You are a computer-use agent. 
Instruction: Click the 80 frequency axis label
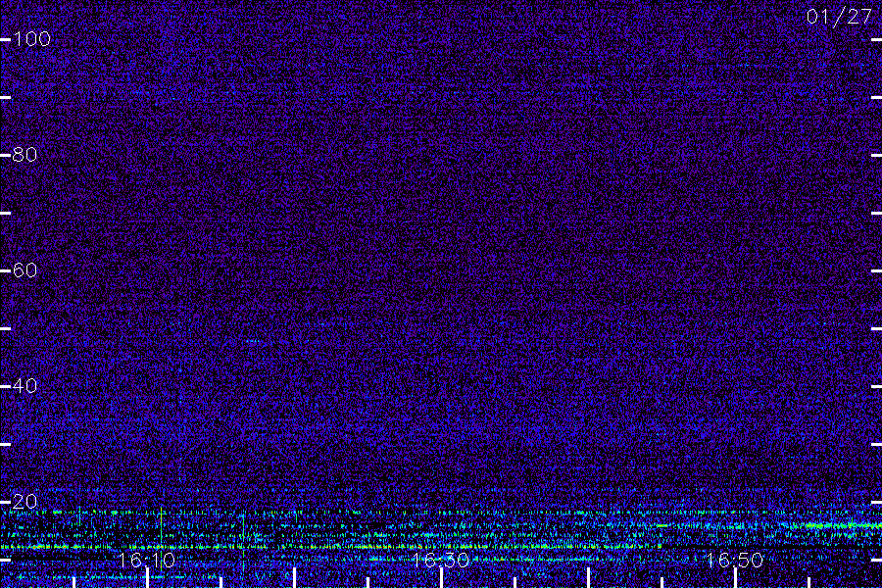24,155
